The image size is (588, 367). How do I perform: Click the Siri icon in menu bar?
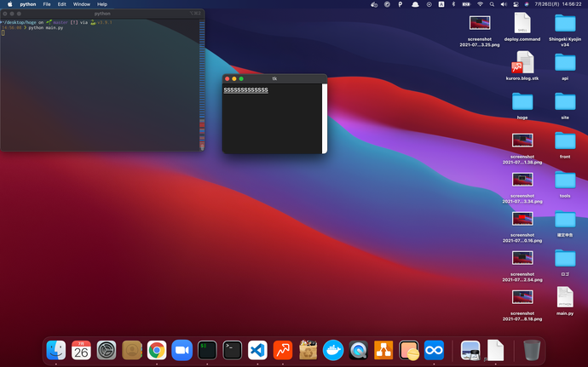pyautogui.click(x=527, y=4)
